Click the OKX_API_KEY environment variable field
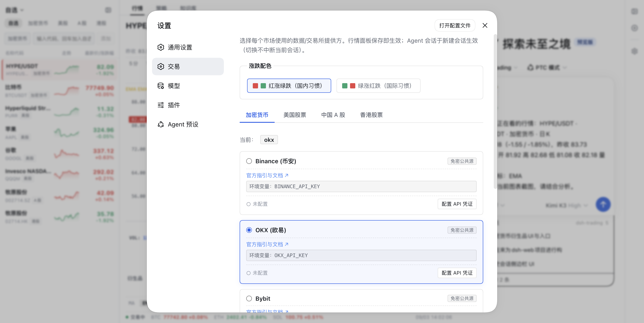644x323 pixels. point(361,255)
